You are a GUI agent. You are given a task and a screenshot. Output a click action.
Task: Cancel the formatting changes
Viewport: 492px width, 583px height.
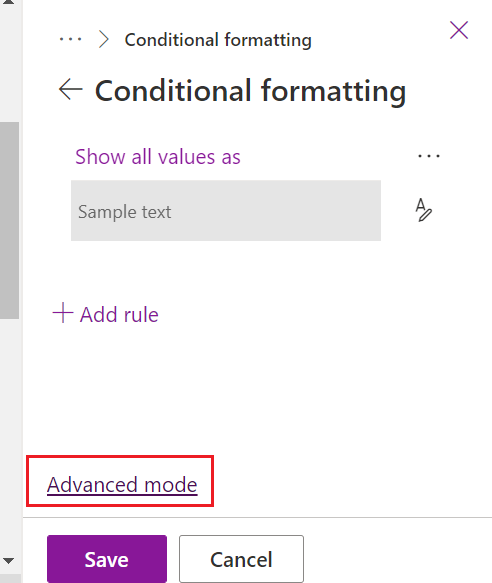click(x=241, y=559)
